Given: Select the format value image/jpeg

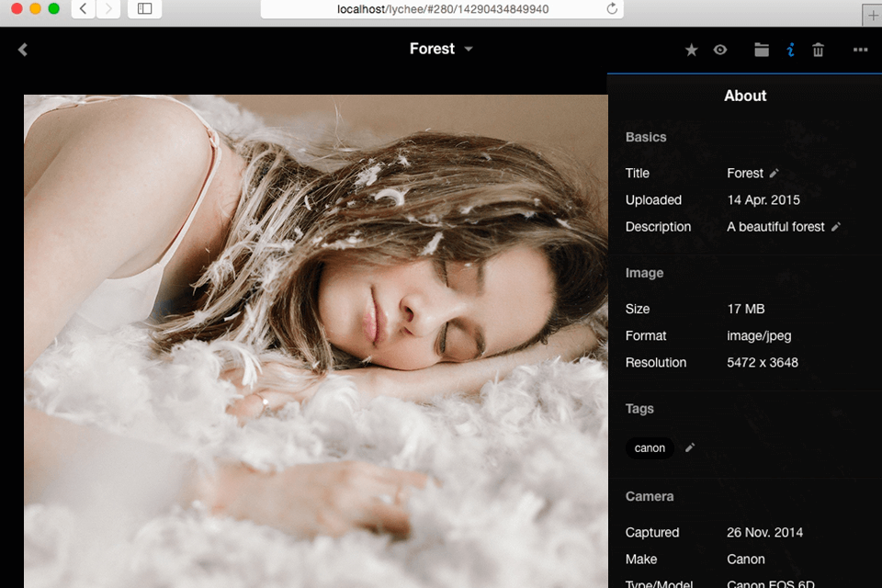Looking at the screenshot, I should 759,336.
